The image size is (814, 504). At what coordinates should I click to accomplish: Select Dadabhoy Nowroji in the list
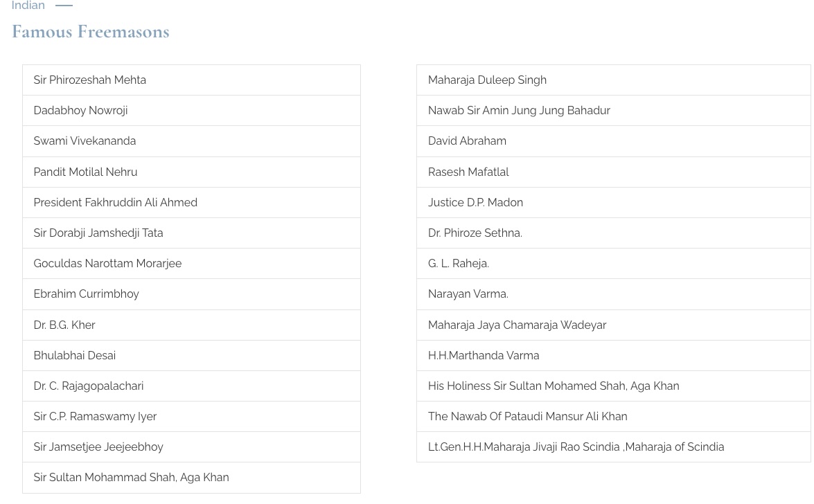80,111
